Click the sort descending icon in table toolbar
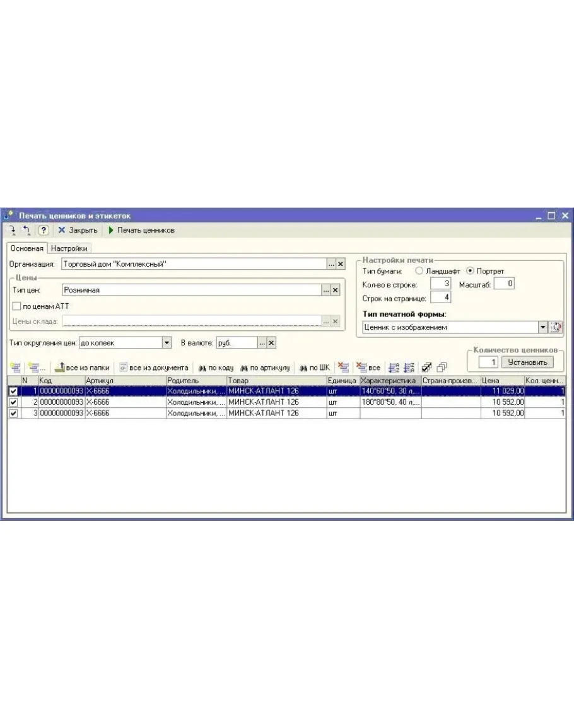 click(408, 367)
